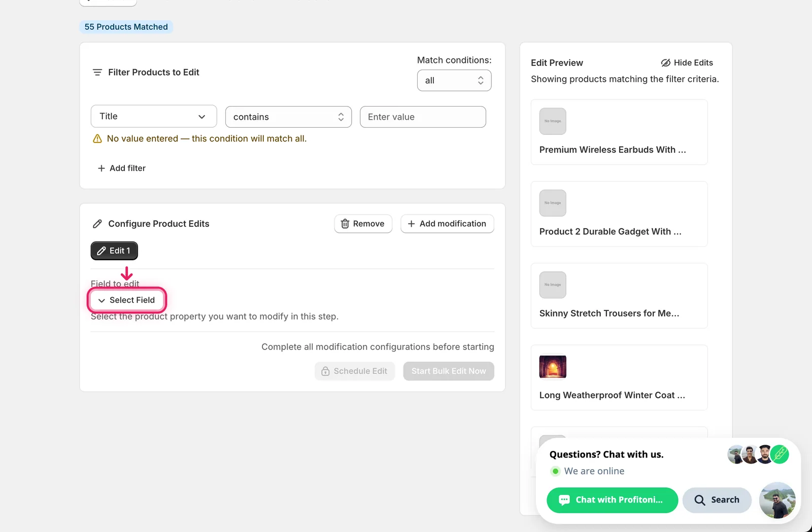
Task: Click the Product 2 Durable Gadget thumbnail placeholder
Action: pos(553,203)
